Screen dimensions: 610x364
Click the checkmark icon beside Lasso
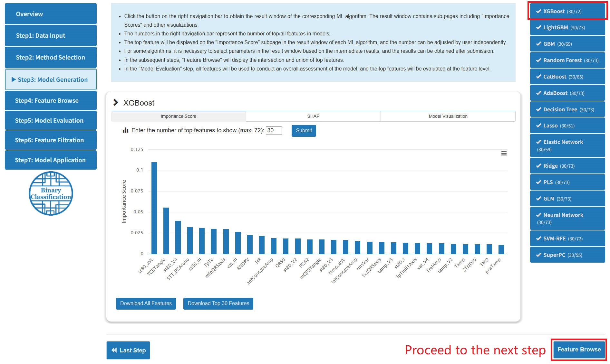click(x=538, y=126)
